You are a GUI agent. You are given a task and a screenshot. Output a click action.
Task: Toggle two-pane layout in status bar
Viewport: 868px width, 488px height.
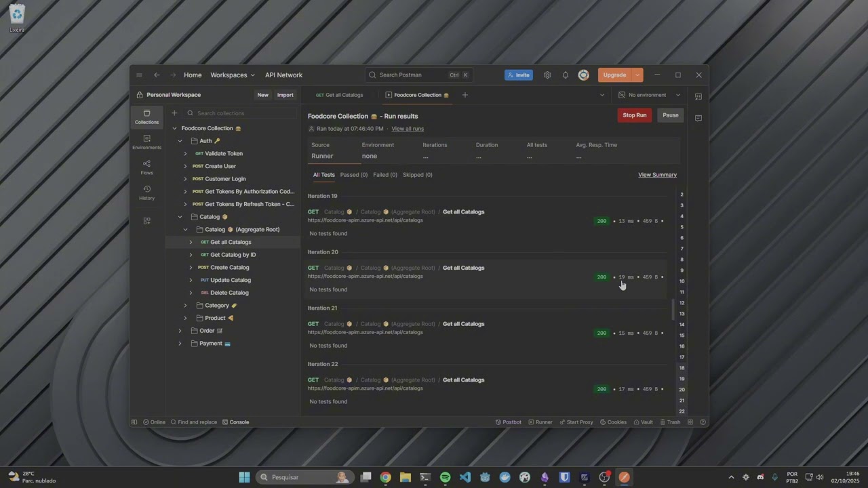tap(690, 422)
